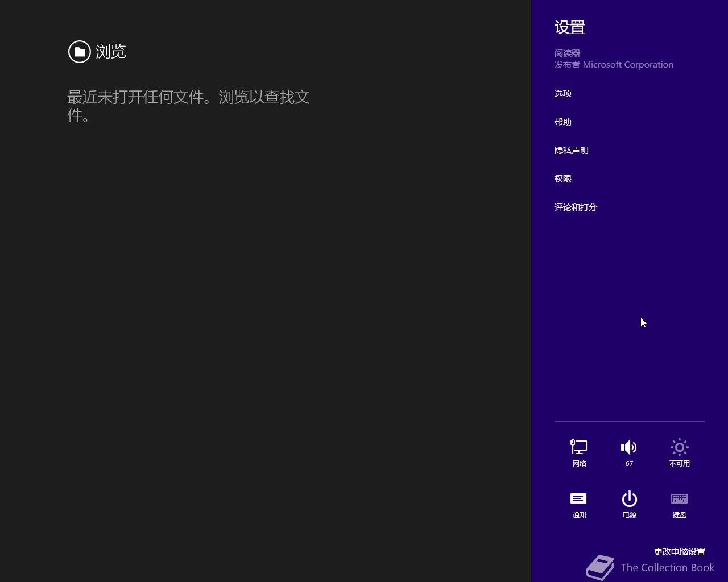Click the 阅读器 app name text
This screenshot has height=582, width=728.
point(567,53)
